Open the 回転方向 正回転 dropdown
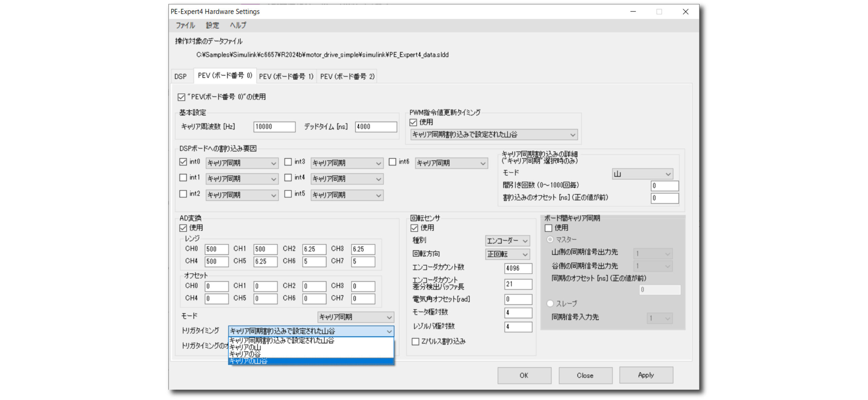868x400 pixels. (507, 254)
